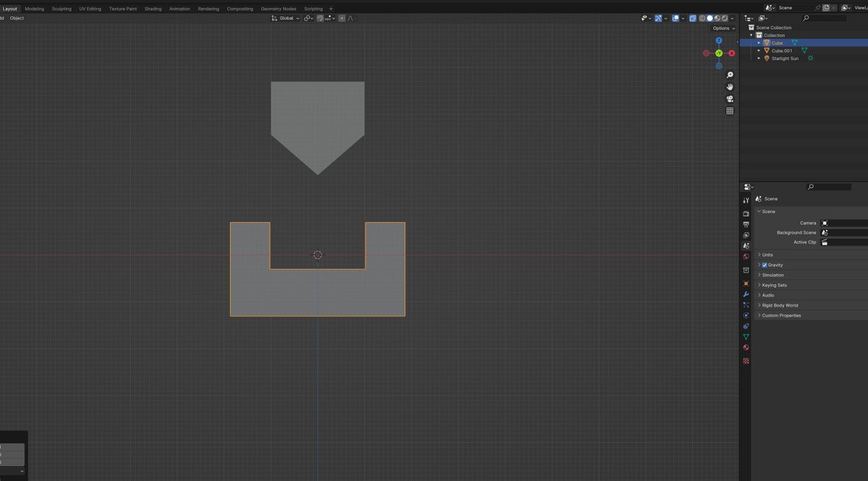
Task: Toggle proportional editing in viewport header
Action: 342,17
